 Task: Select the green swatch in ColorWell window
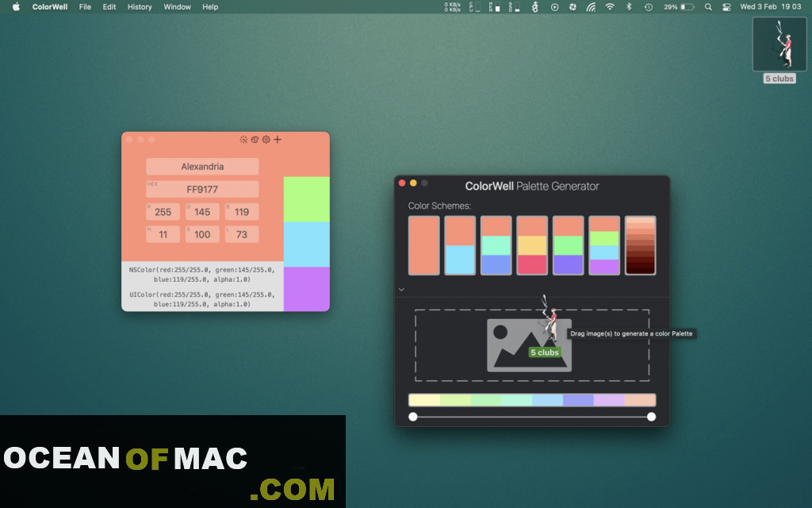point(307,199)
